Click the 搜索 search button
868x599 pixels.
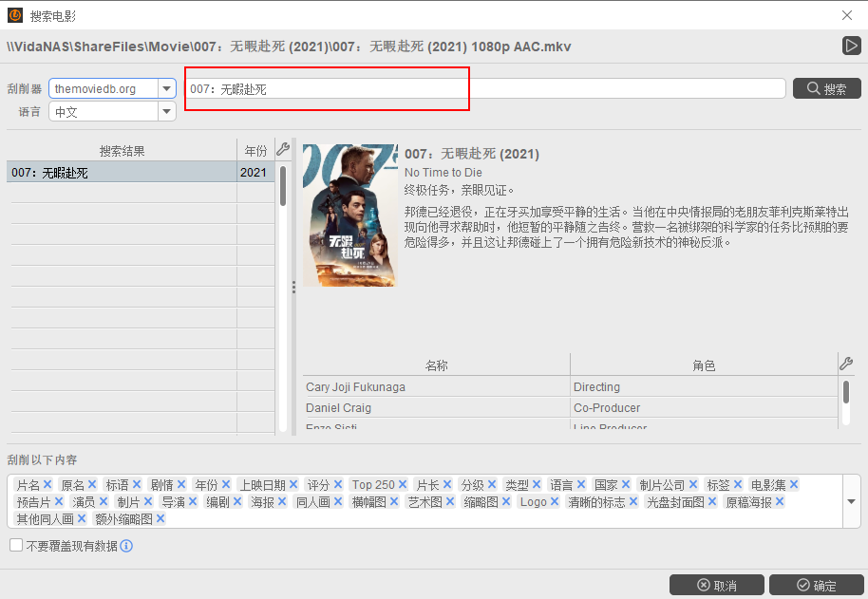pos(826,88)
